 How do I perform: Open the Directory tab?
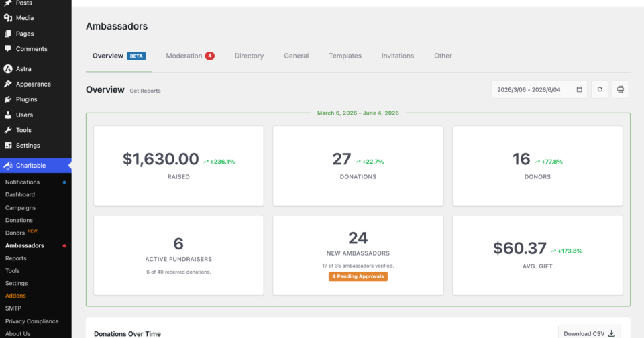[x=249, y=56]
